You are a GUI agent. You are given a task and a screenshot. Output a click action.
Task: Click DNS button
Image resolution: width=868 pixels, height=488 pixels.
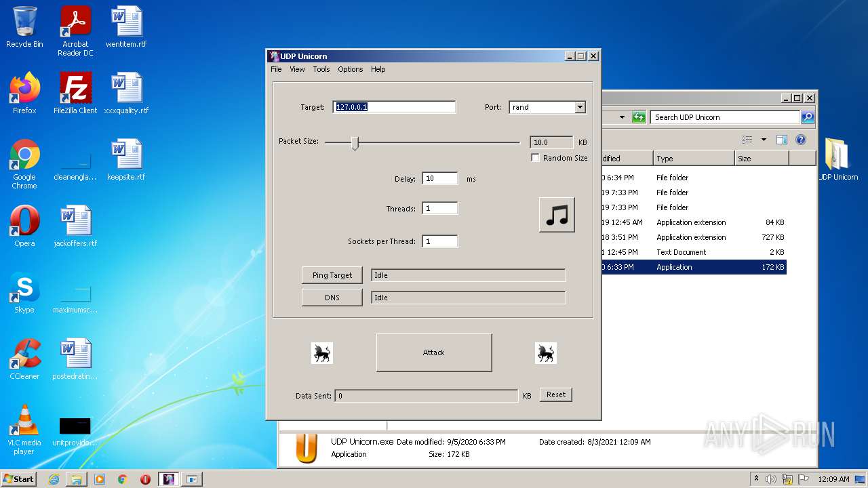(332, 298)
